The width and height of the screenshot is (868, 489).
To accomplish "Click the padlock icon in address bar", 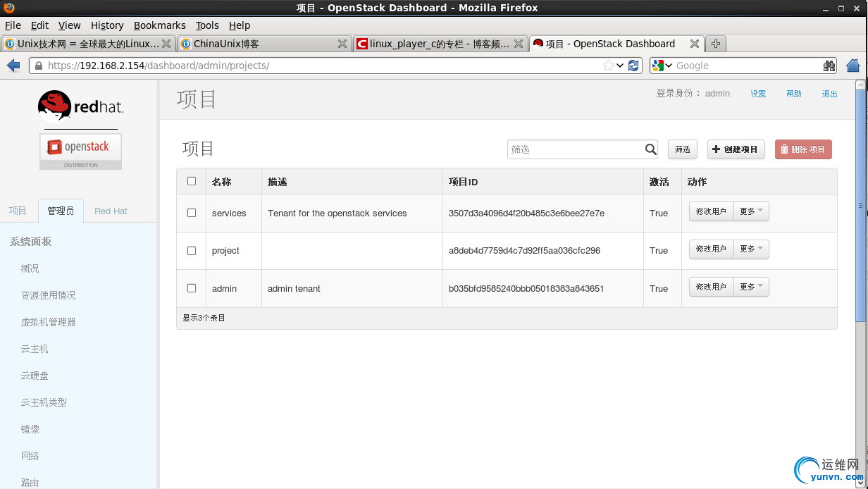I will 37,66.
